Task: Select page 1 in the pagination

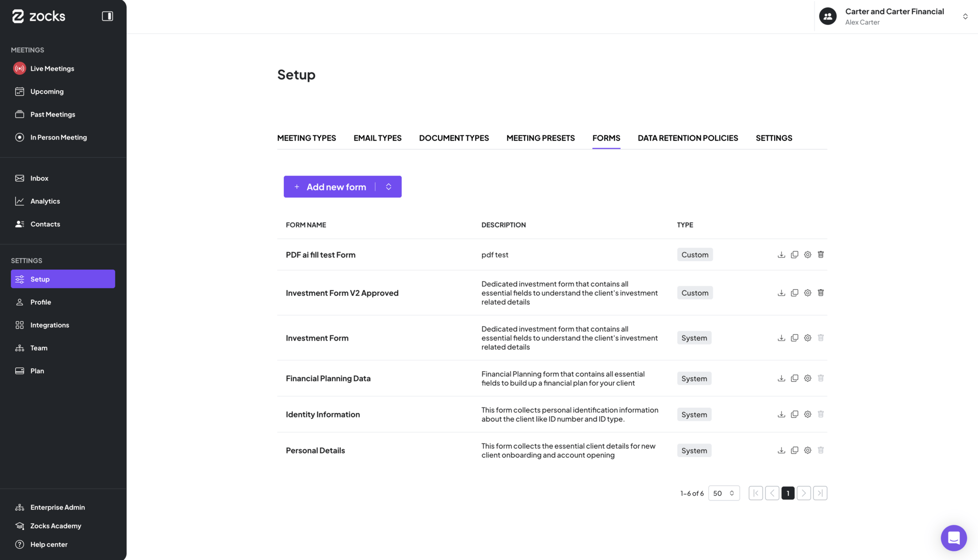Action: [x=787, y=493]
